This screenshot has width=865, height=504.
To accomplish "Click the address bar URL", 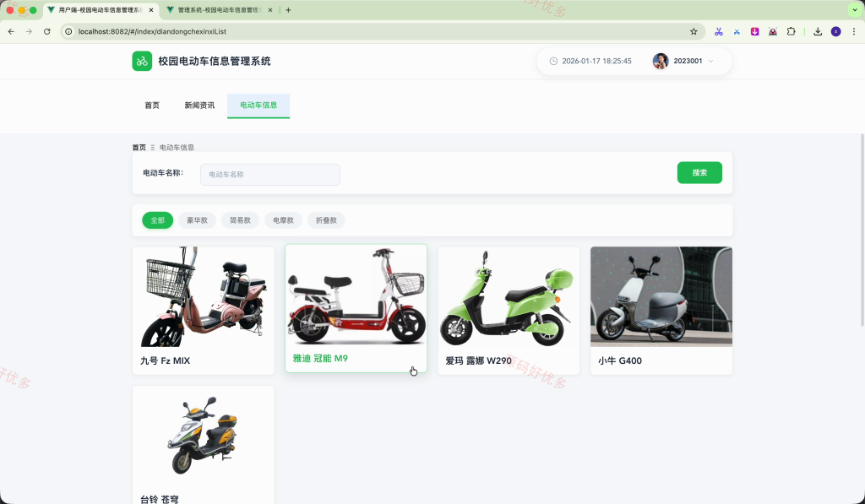I will (x=152, y=31).
